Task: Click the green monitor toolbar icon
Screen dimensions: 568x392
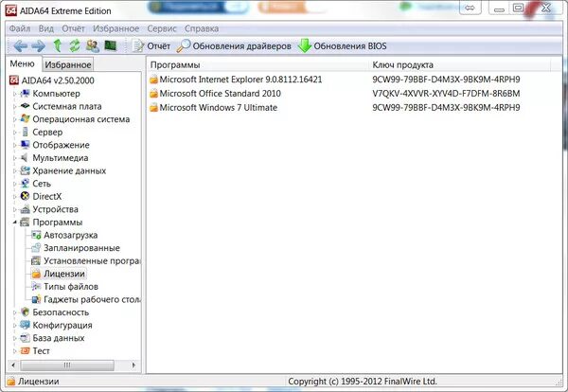Action: [x=111, y=45]
